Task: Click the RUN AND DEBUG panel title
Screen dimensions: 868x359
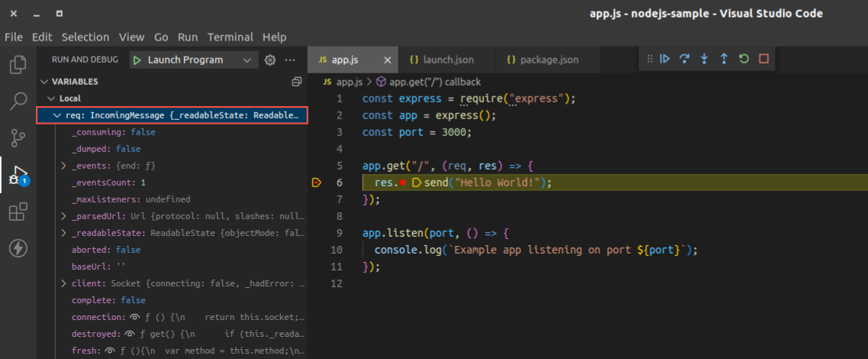Action: (86, 60)
